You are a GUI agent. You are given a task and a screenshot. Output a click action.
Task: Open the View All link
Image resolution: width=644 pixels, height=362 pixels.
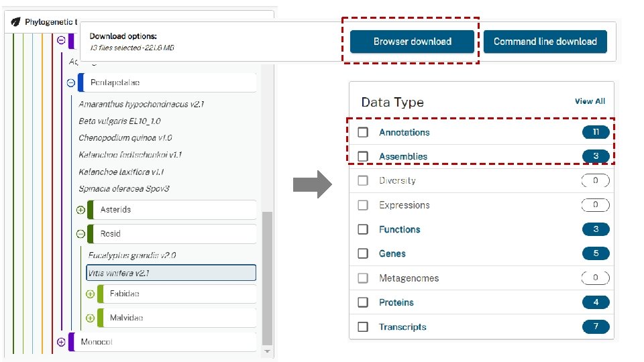[590, 101]
